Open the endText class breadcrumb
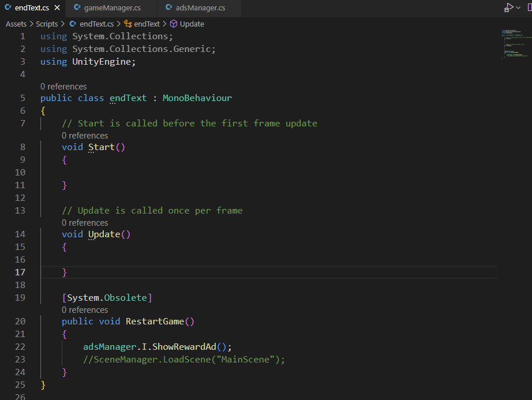Image resolution: width=532 pixels, height=400 pixels. [147, 24]
